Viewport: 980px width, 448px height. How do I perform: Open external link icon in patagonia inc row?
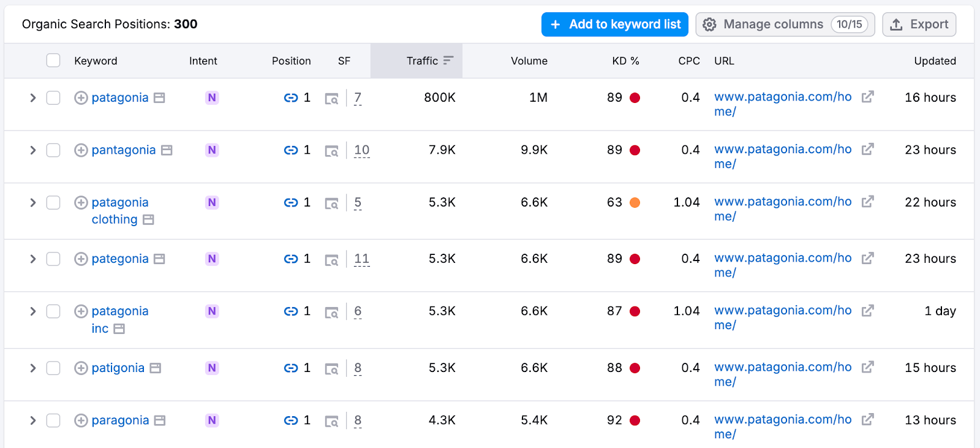pyautogui.click(x=867, y=311)
